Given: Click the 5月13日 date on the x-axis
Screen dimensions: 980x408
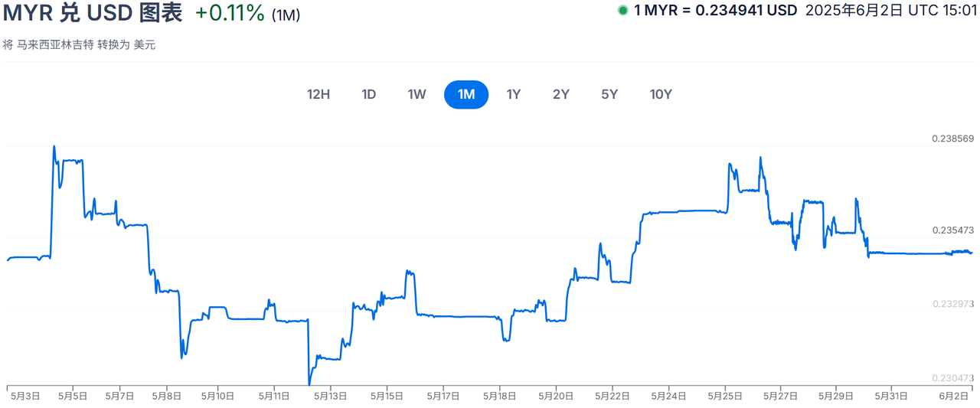Looking at the screenshot, I should [330, 396].
